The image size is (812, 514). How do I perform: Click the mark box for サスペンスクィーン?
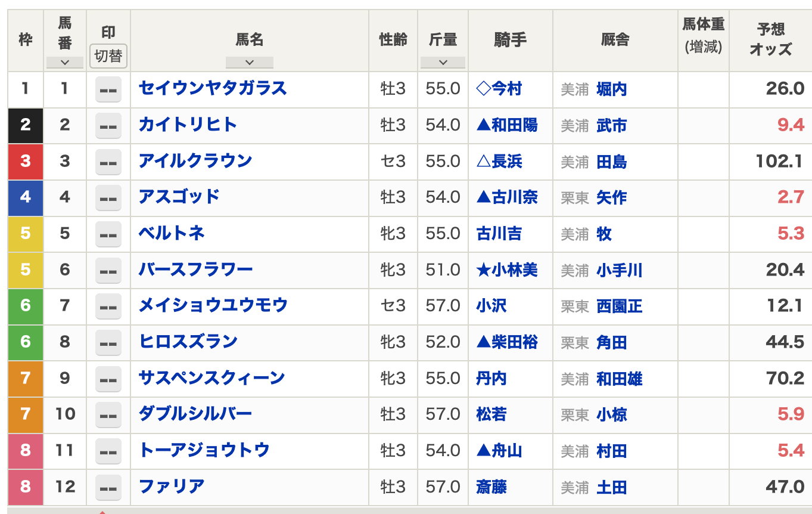[108, 379]
